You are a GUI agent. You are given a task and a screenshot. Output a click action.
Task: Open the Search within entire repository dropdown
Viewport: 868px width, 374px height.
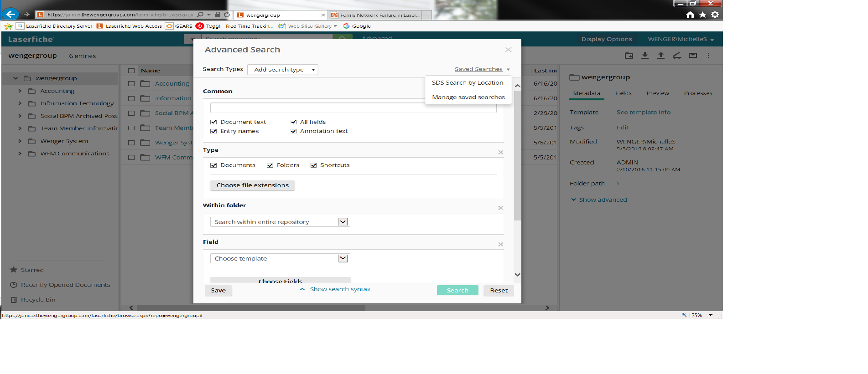[279, 222]
